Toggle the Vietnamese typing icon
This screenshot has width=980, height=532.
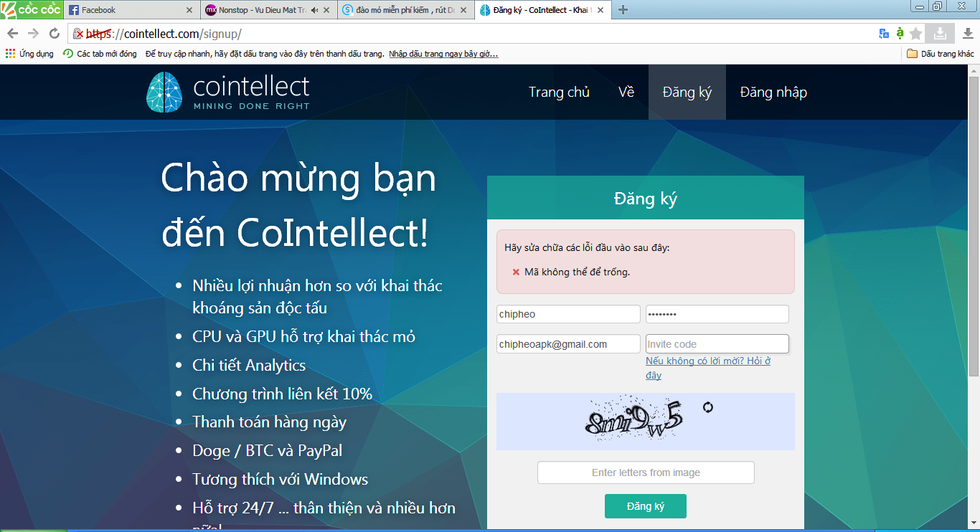pyautogui.click(x=900, y=34)
